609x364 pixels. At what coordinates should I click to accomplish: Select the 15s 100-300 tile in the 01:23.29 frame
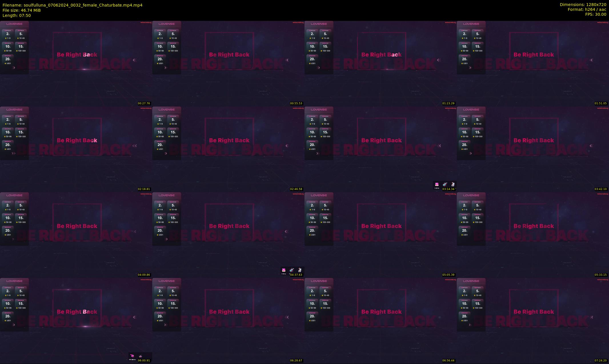(325, 47)
